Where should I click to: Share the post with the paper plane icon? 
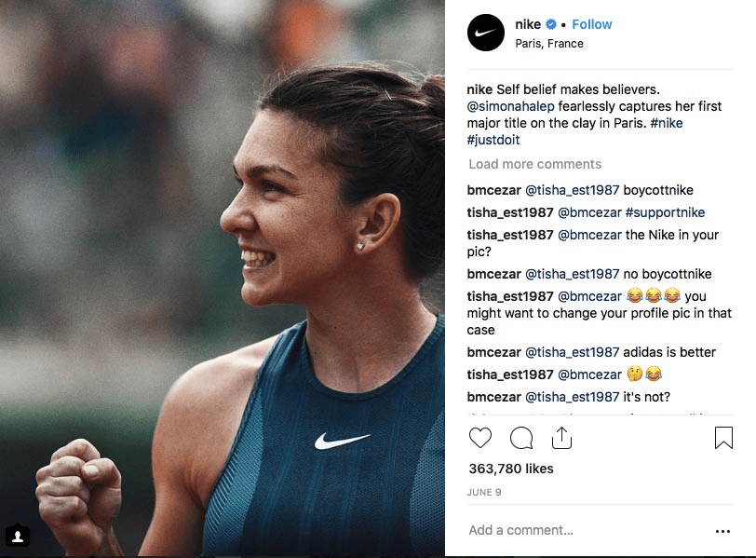561,438
